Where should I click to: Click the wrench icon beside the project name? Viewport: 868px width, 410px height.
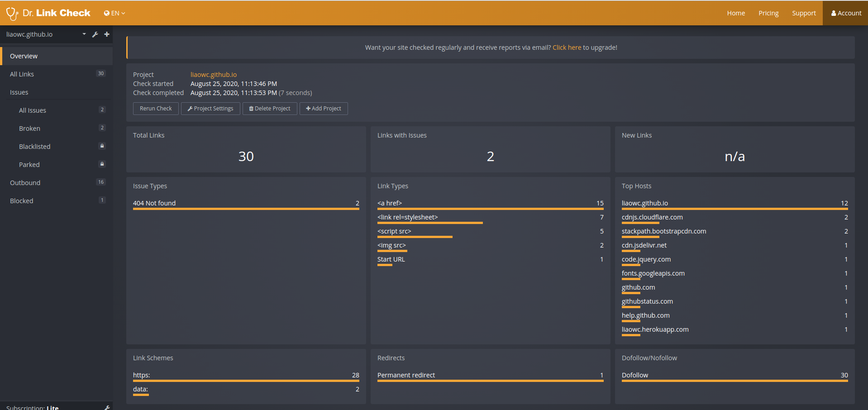tap(95, 34)
